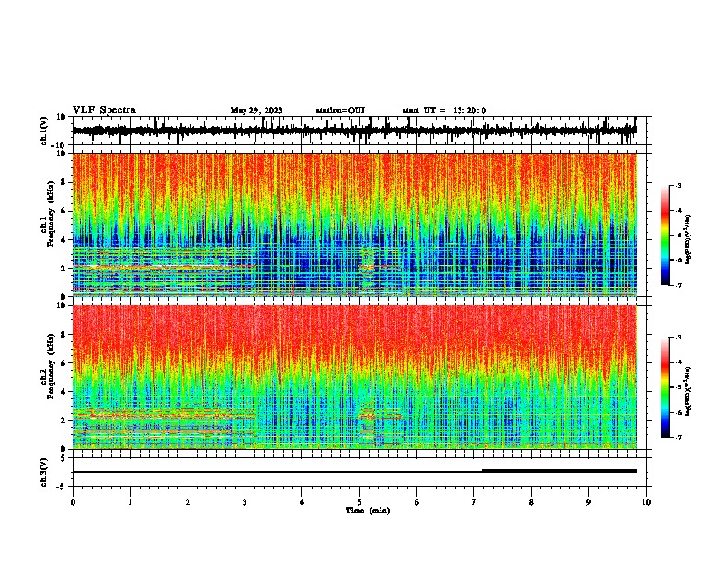Click the "-3" label on ch.1 color scale

pyautogui.click(x=677, y=185)
